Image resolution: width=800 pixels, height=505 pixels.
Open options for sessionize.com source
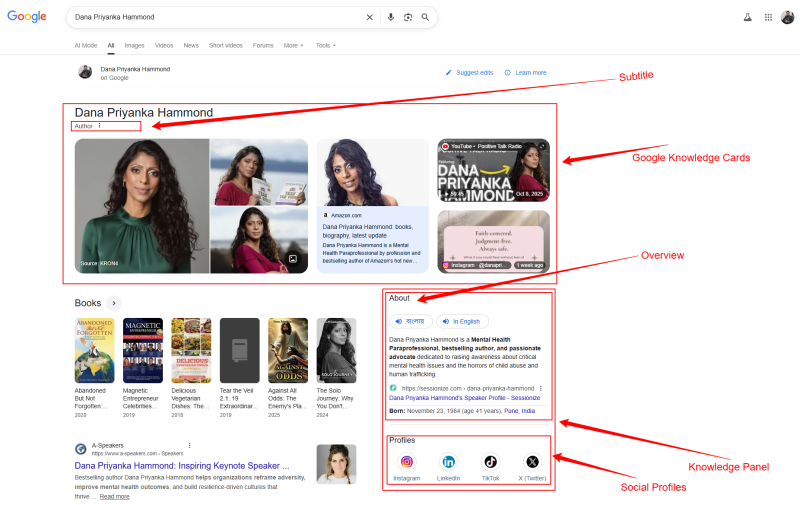pos(541,389)
